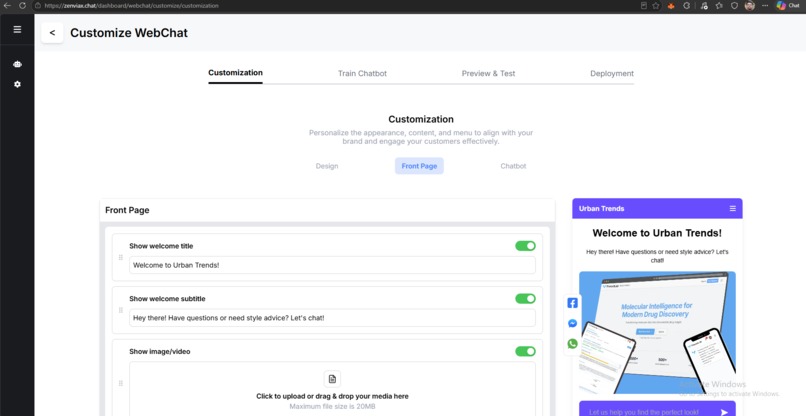
Task: Click the Messenger icon beside the preview
Action: [572, 323]
